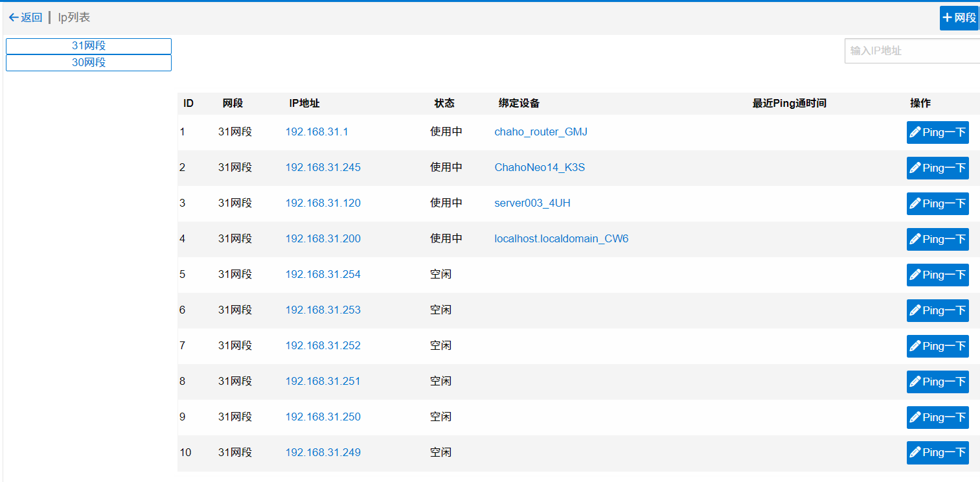Click the 最近Ping通时间 column header
This screenshot has width=980, height=482.
789,103
